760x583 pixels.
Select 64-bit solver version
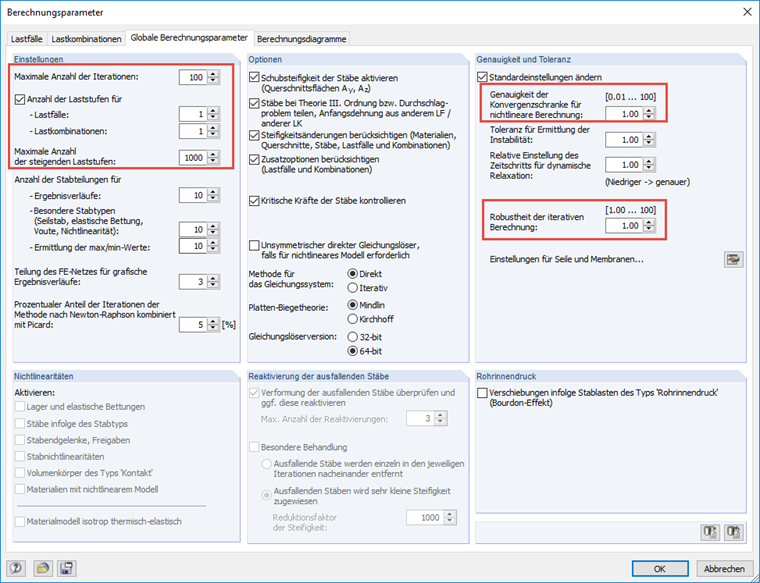tap(353, 351)
